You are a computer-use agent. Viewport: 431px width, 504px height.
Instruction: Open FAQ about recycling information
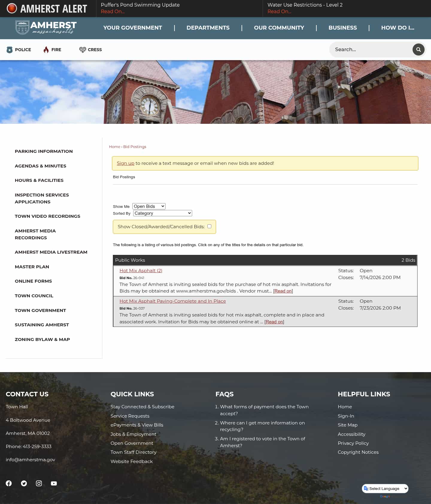click(262, 426)
